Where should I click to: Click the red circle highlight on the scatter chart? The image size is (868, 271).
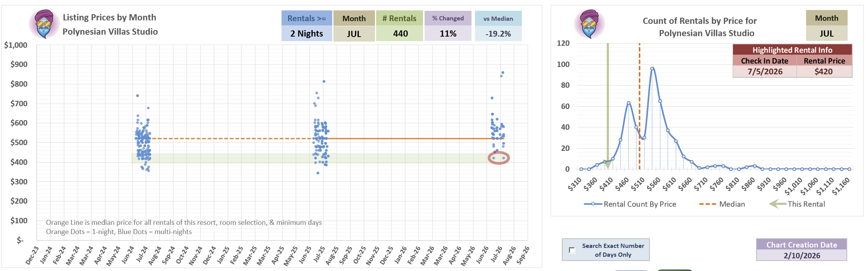[x=498, y=158]
